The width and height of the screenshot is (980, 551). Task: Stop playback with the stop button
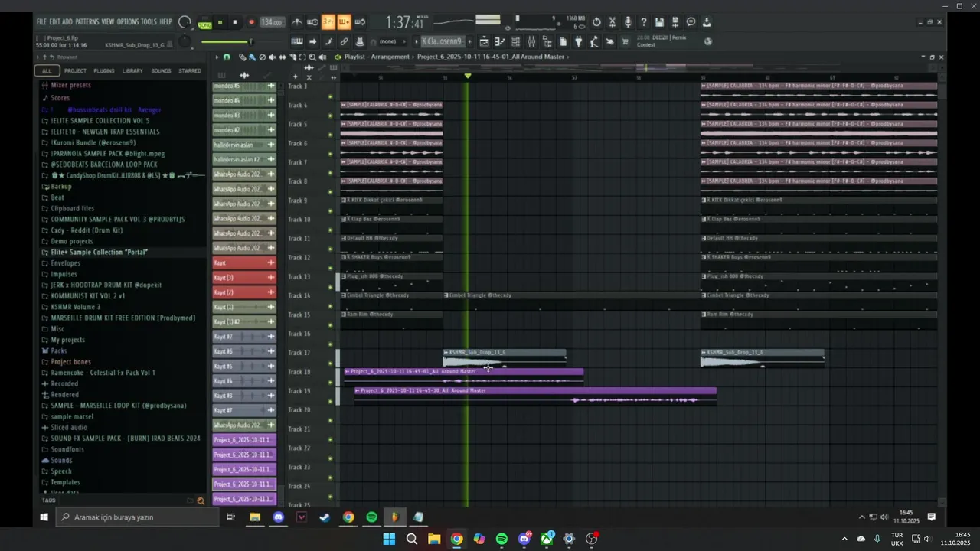click(235, 22)
